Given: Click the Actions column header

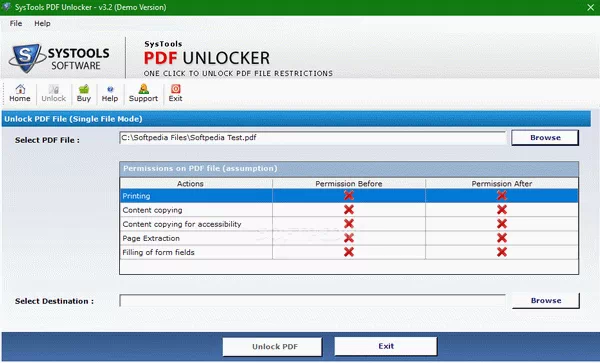Looking at the screenshot, I should (x=196, y=184).
